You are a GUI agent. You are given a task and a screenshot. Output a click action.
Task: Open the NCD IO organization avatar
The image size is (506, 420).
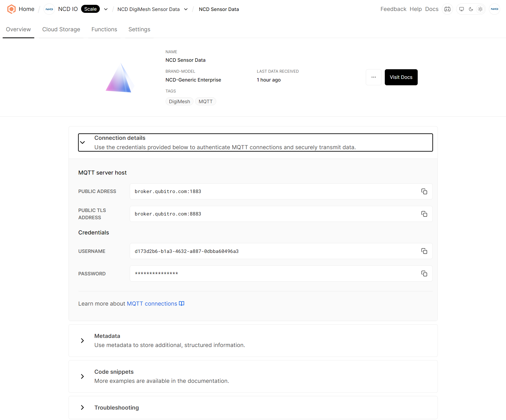pos(49,9)
